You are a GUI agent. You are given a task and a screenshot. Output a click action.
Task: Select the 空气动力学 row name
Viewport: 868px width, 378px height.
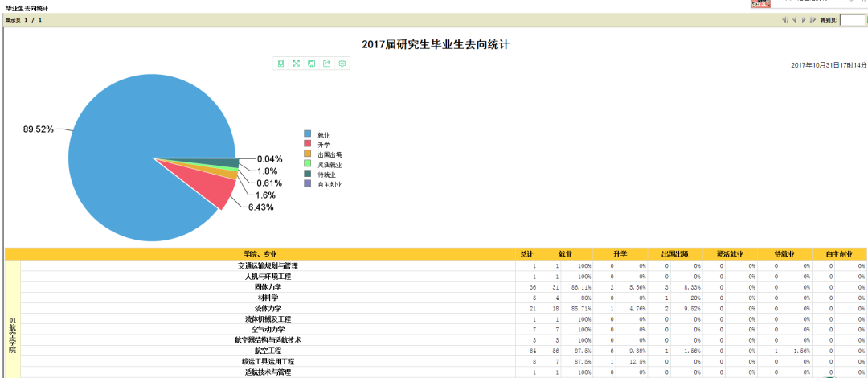[268, 330]
